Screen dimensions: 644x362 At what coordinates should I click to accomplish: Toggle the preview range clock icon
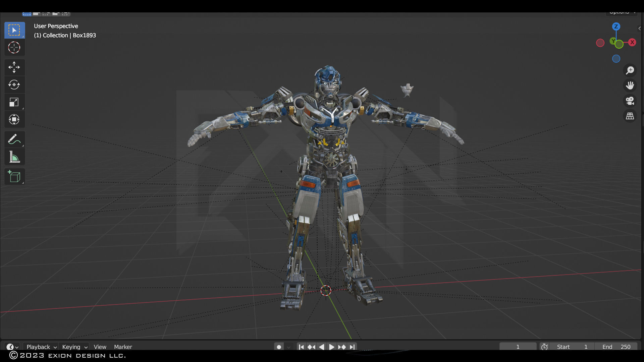tap(544, 347)
